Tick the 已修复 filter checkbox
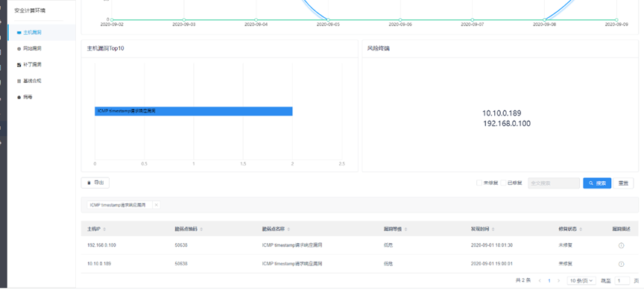This screenshot has height=290, width=644. click(x=503, y=183)
